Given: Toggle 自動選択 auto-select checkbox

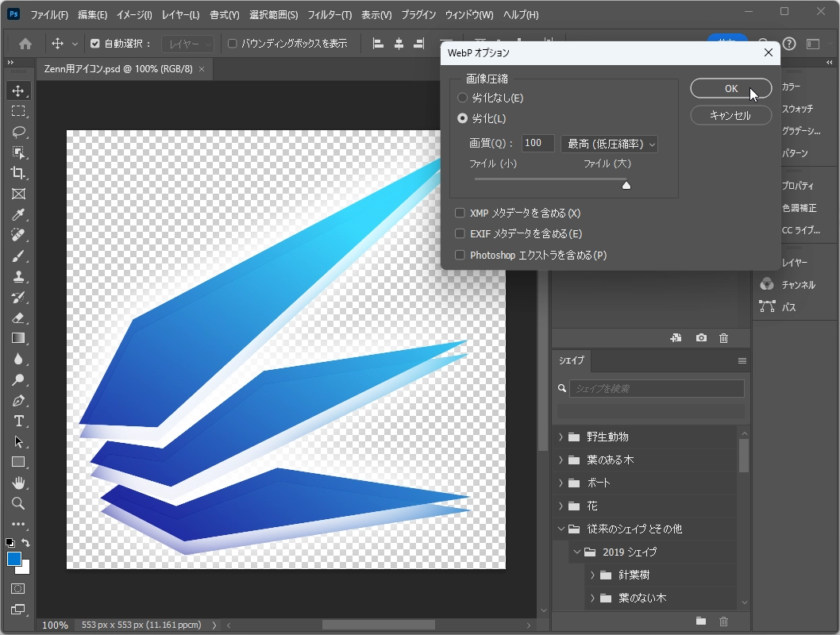Looking at the screenshot, I should point(94,44).
